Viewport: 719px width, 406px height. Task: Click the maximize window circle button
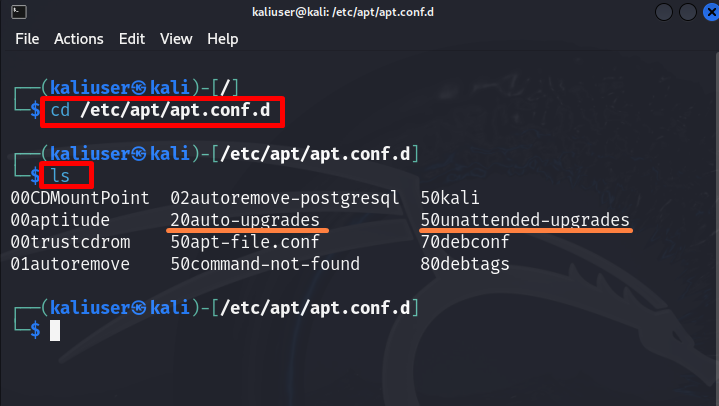(688, 12)
